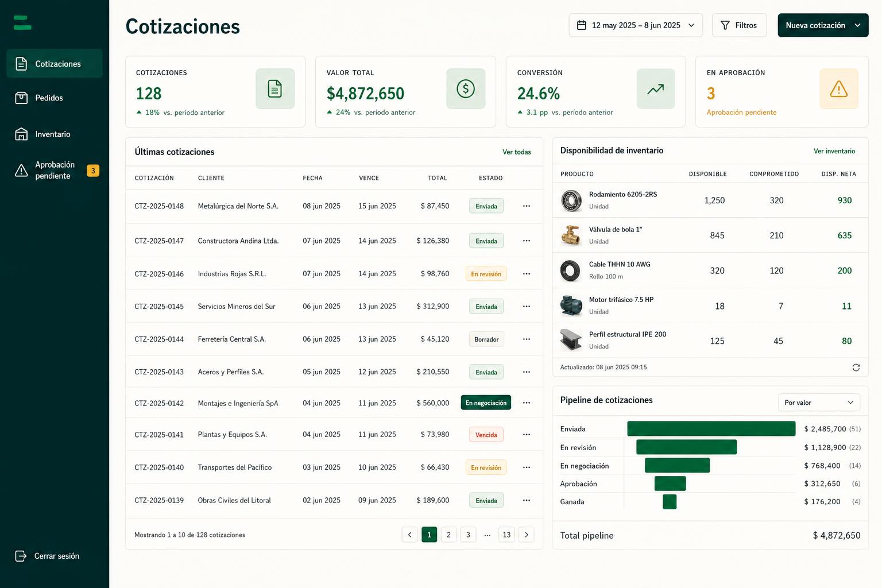The height and width of the screenshot is (588, 882).
Task: Click the document icon in Cotizaciones card
Action: [x=275, y=89]
